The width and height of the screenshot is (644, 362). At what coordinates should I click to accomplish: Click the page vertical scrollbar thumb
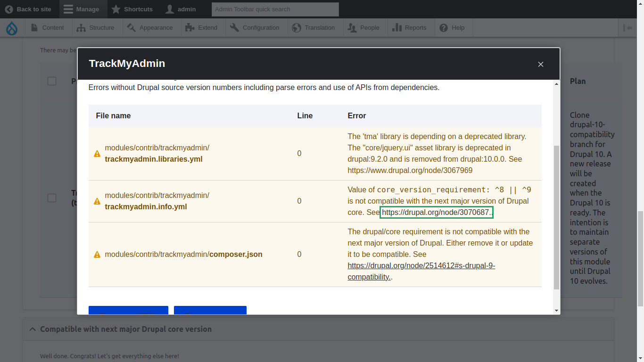(x=640, y=259)
